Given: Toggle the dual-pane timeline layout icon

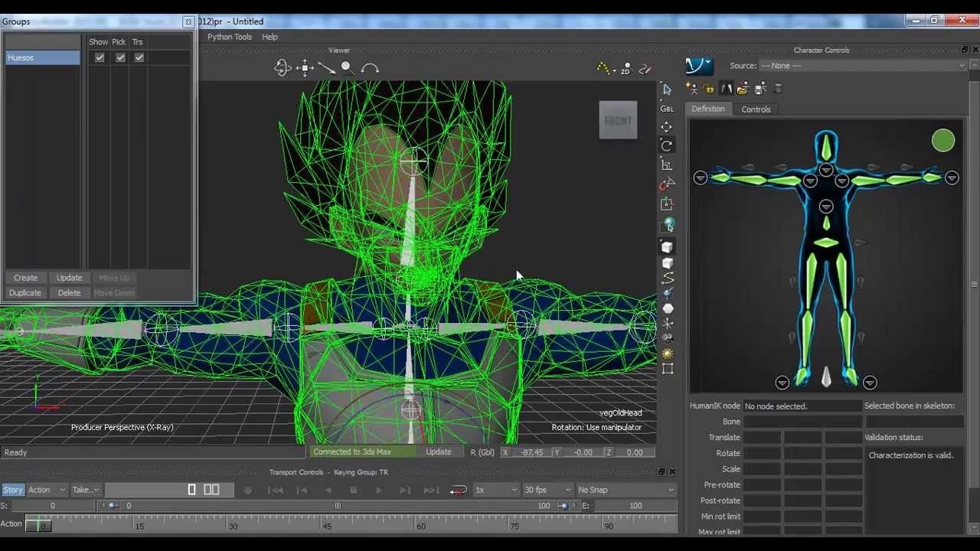Looking at the screenshot, I should [211, 490].
